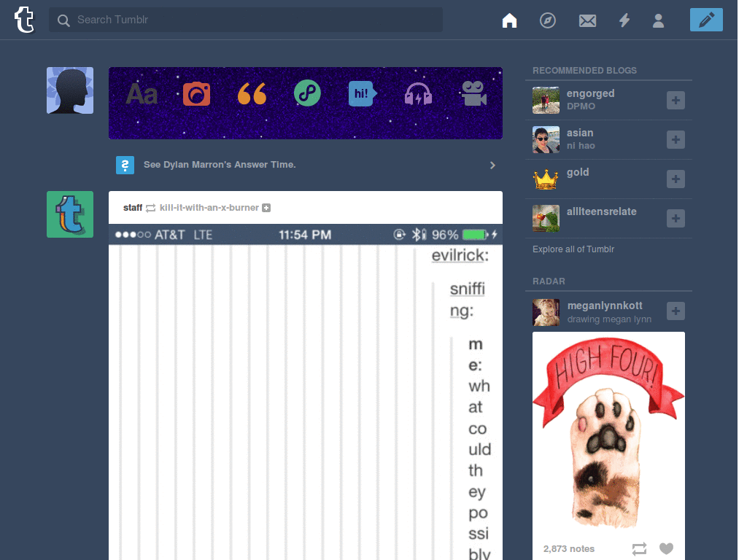Open the Activity lightning bolt icon
747x560 pixels.
[x=624, y=20]
